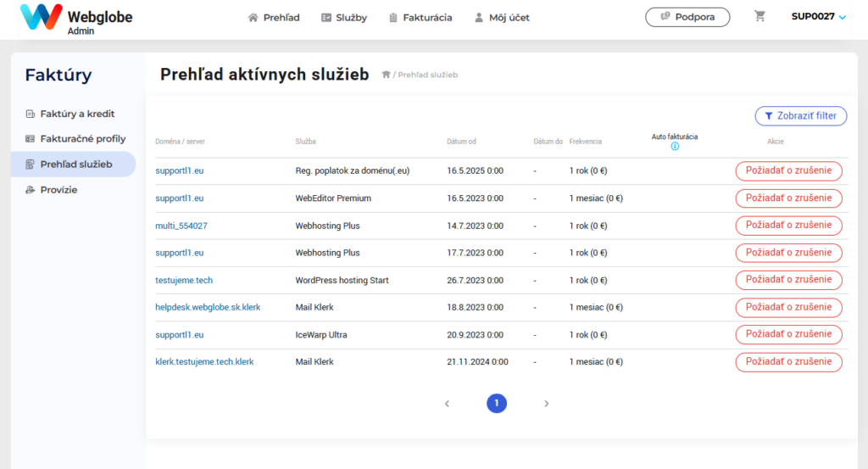Click the Auto fakturácia info icon
The image size is (868, 469).
pos(675,146)
